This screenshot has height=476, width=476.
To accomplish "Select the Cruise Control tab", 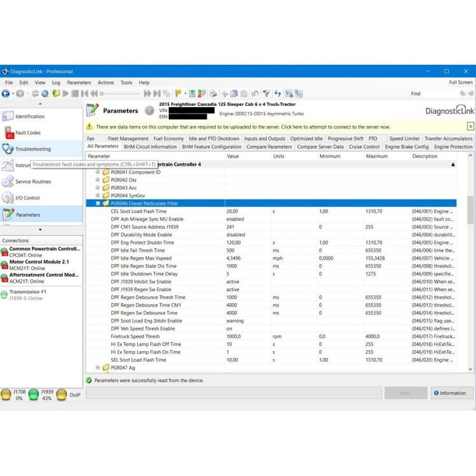I will click(364, 147).
